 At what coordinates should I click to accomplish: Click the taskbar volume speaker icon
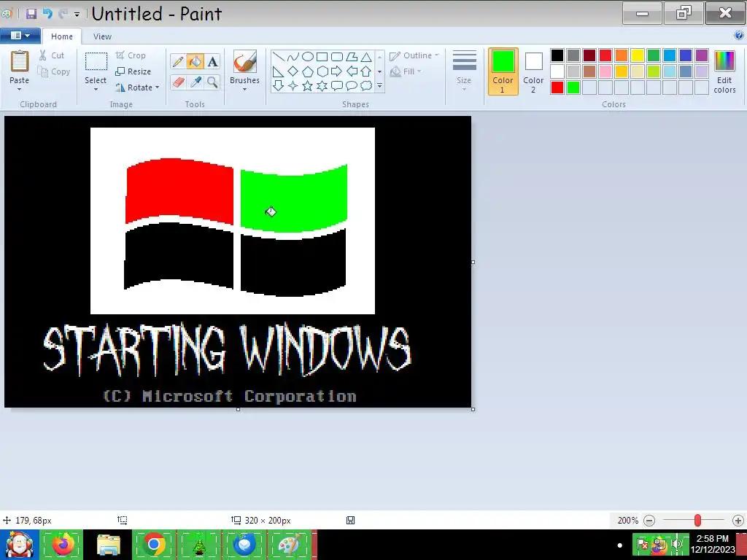[676, 543]
